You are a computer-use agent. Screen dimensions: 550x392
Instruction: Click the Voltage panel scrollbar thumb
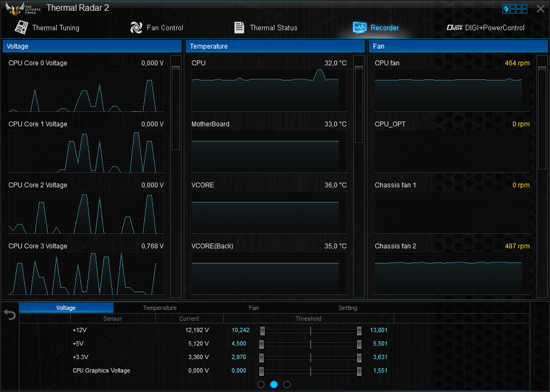click(176, 107)
